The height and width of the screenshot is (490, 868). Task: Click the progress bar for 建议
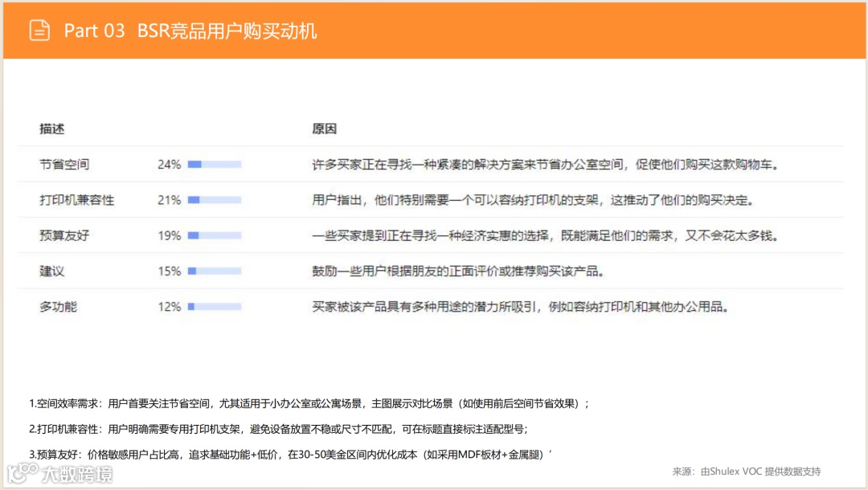tap(215, 271)
